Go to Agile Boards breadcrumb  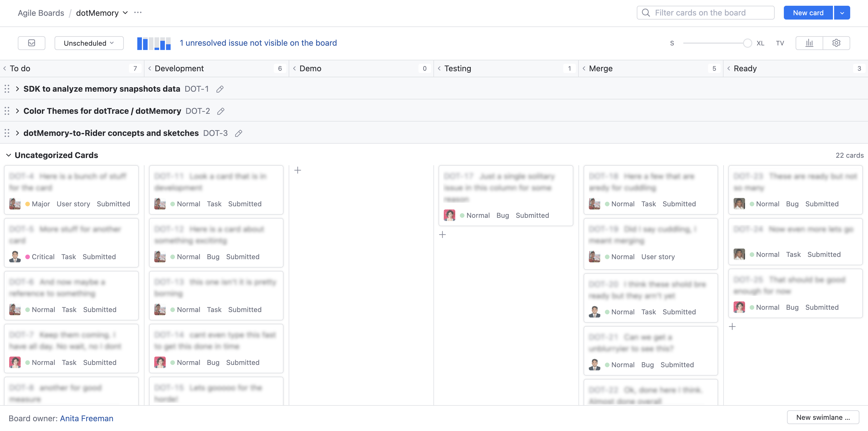click(41, 13)
